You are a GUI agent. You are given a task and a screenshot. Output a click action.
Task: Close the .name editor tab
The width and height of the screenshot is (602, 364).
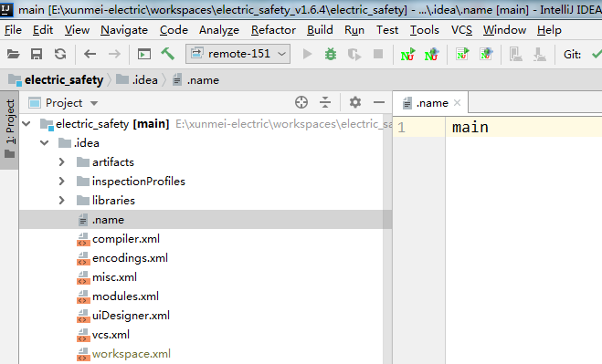457,103
